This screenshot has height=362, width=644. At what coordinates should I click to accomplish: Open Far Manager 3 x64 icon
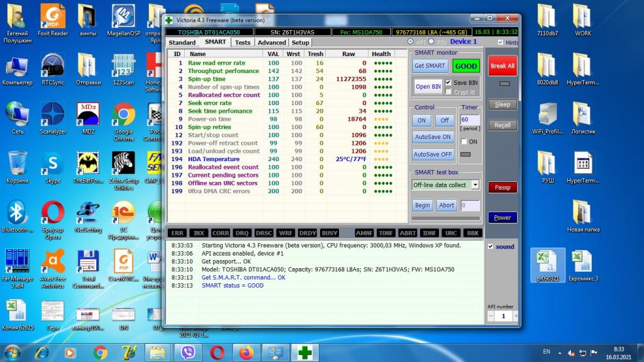coord(17,269)
